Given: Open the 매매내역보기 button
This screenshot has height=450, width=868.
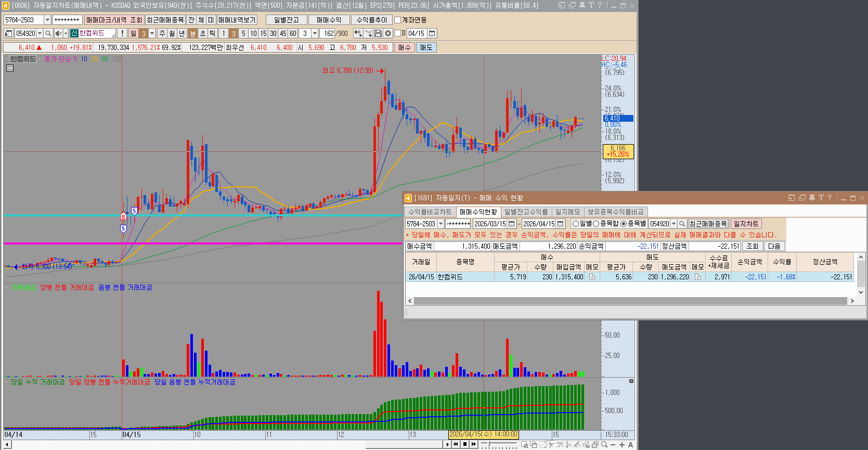Looking at the screenshot, I should point(237,20).
